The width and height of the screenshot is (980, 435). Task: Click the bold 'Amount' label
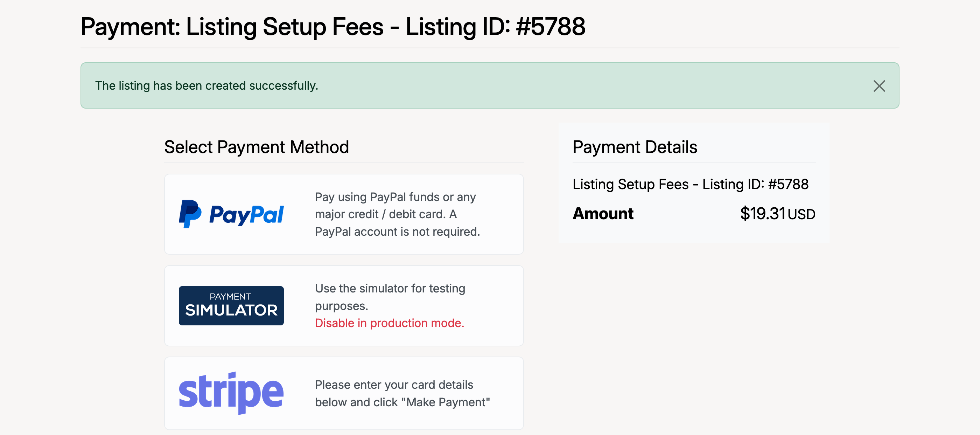(x=603, y=214)
